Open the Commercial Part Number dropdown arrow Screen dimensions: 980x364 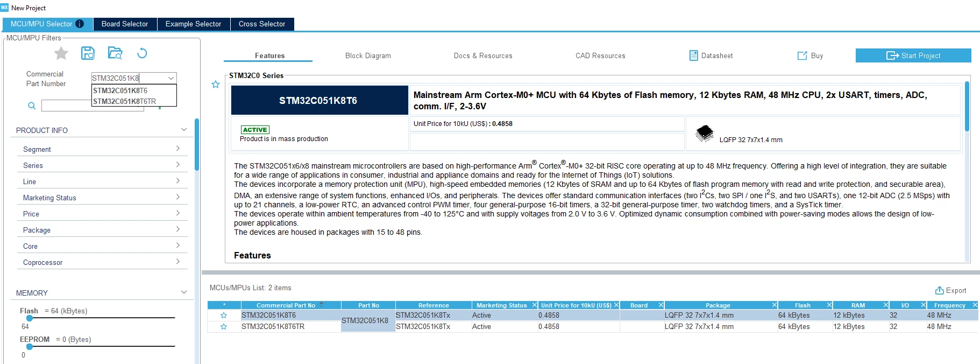point(171,78)
